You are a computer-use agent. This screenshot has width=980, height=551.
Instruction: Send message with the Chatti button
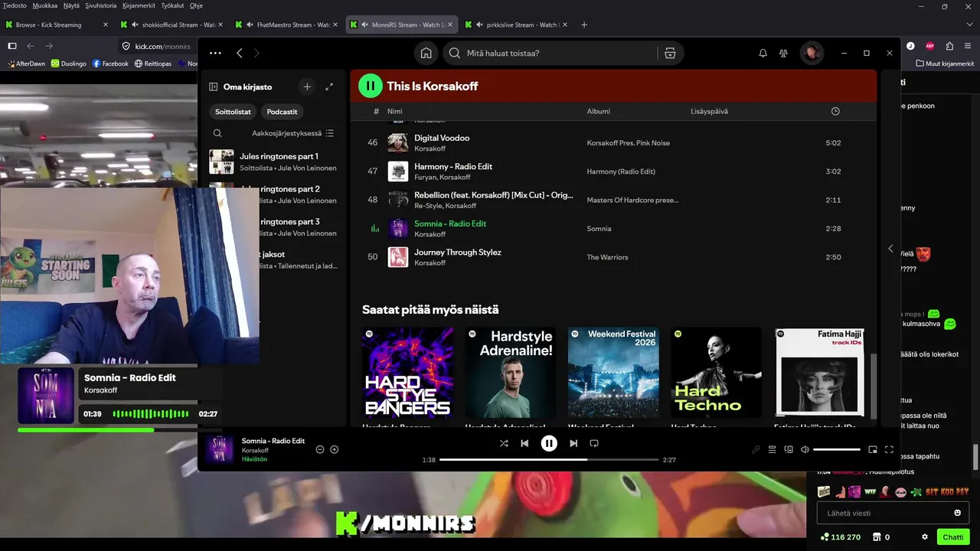[953, 537]
